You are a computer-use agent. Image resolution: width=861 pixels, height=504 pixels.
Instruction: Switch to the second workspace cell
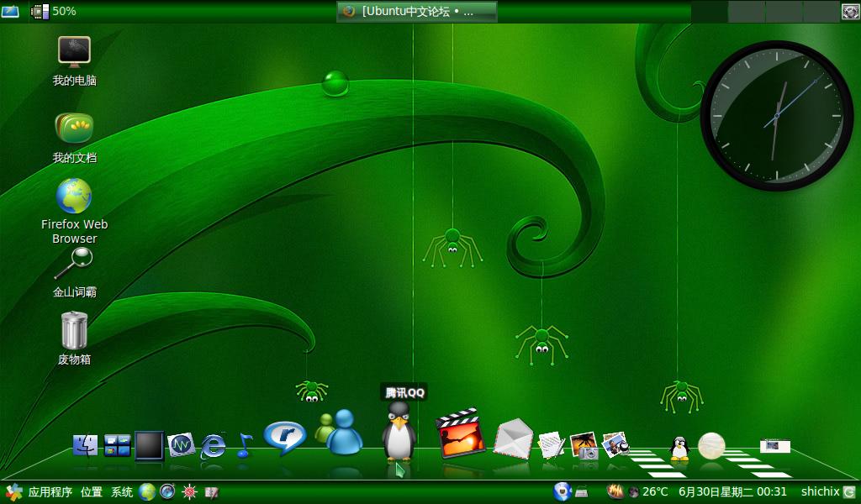[x=747, y=12]
